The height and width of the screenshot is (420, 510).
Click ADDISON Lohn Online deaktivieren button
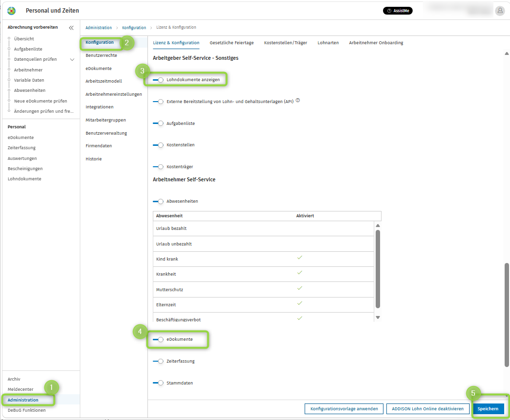click(428, 409)
